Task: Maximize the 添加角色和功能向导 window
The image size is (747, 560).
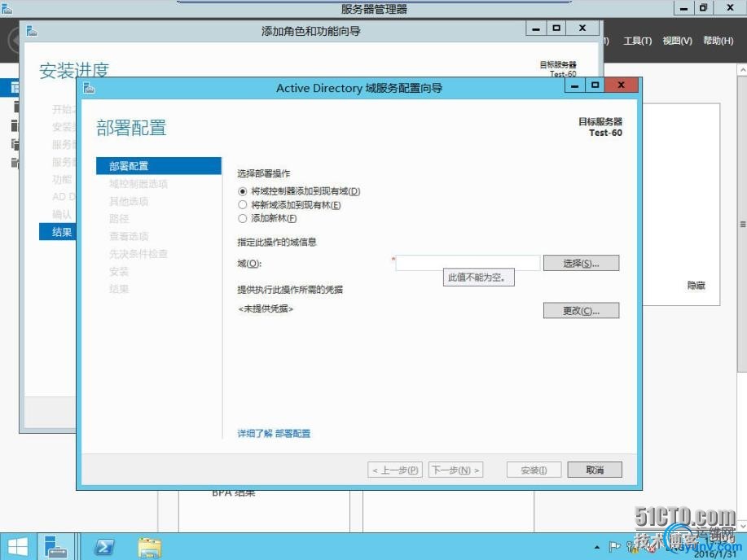Action: point(556,28)
